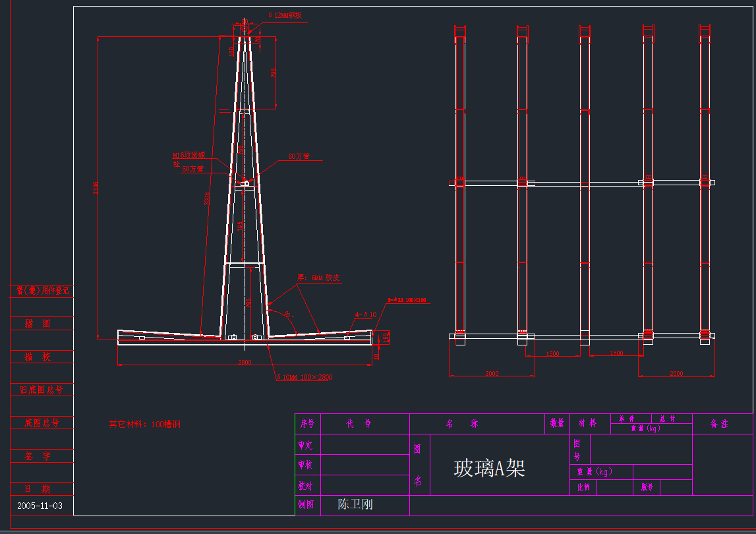Select the 描图 cell in left margin
This screenshot has width=756, height=534.
38,324
